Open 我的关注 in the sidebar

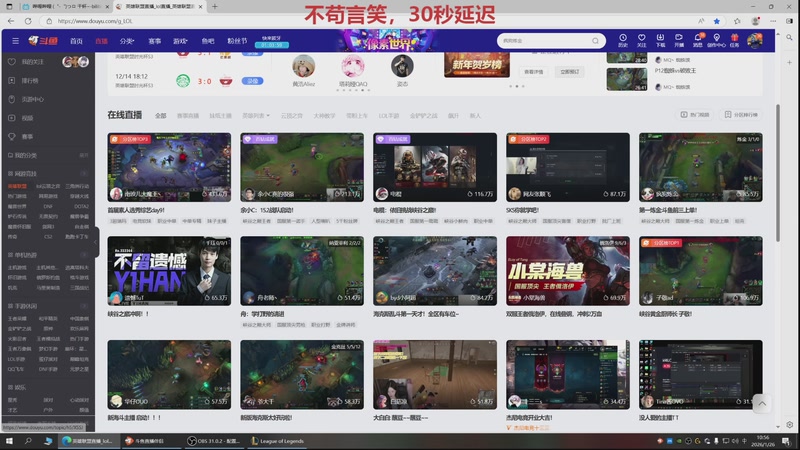(x=32, y=62)
